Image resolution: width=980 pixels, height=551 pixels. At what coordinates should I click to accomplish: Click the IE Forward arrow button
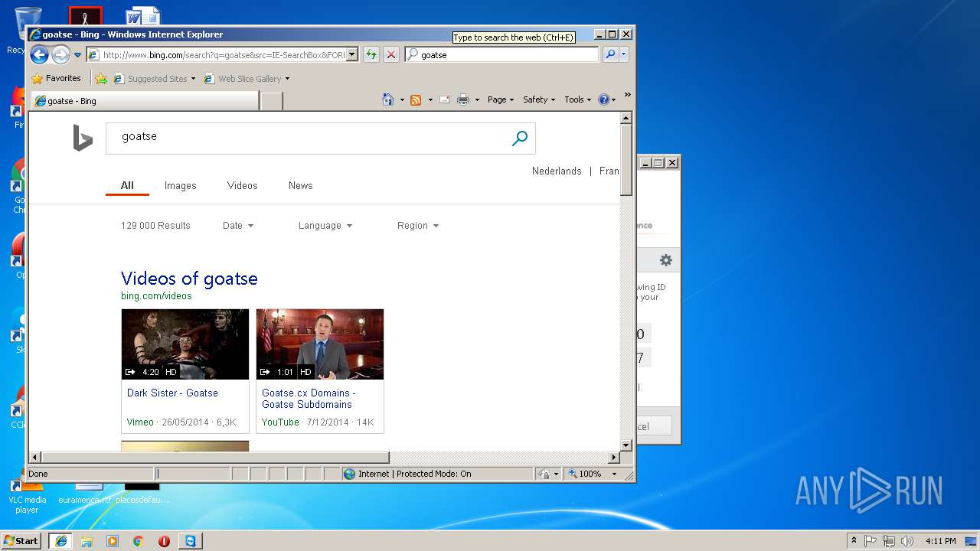pos(60,54)
